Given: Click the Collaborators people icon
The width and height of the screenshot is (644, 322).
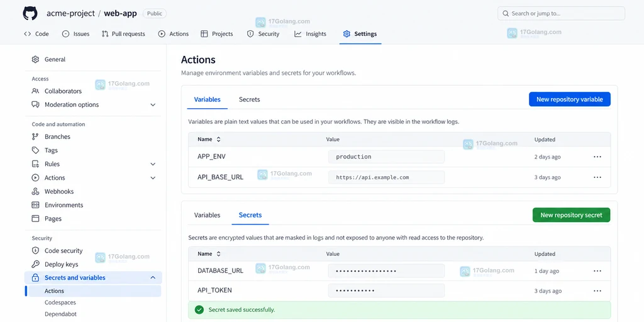Looking at the screenshot, I should [35, 91].
